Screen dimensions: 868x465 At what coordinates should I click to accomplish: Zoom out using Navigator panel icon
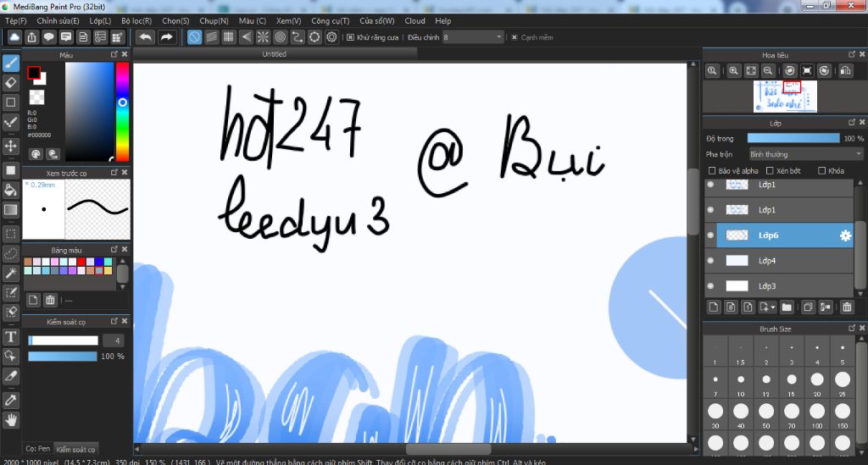(768, 71)
